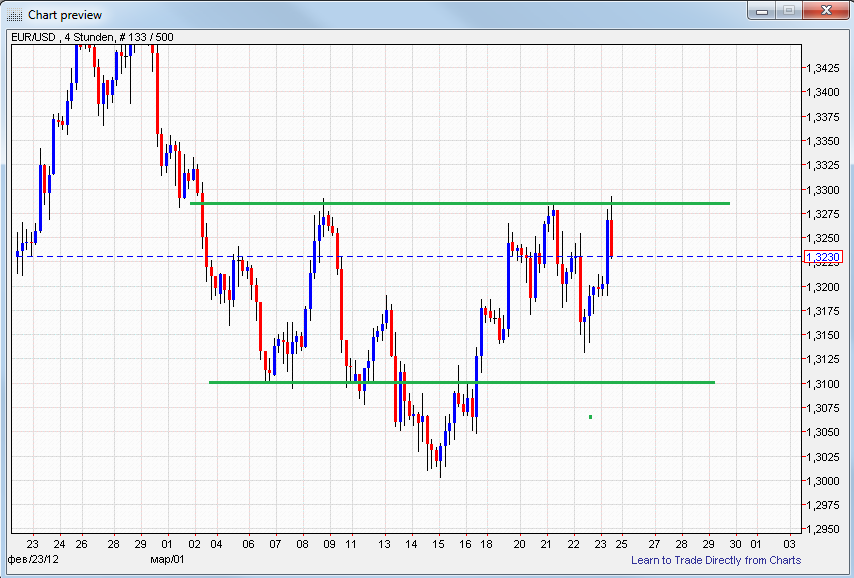Screen dimensions: 854x578
Task: Click the 30 date axis label
Action: point(735,544)
